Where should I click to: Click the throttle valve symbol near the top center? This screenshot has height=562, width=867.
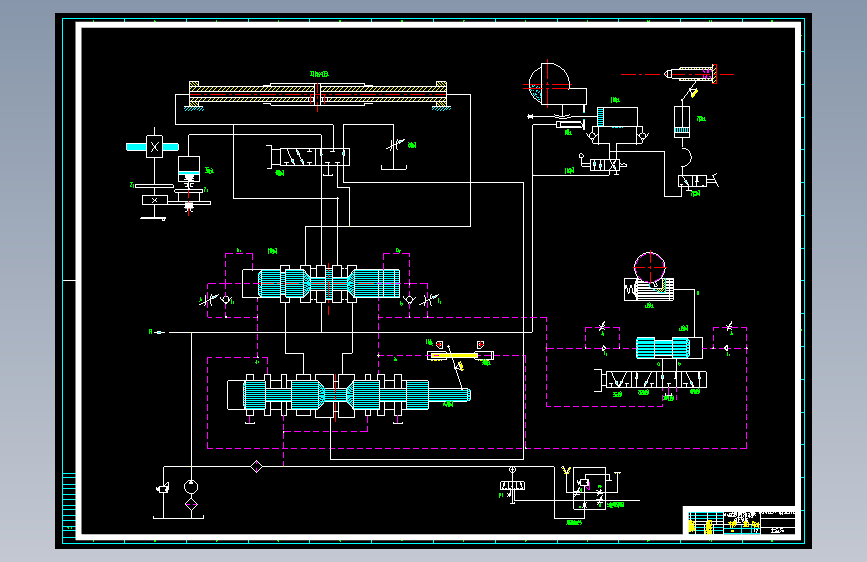[394, 147]
